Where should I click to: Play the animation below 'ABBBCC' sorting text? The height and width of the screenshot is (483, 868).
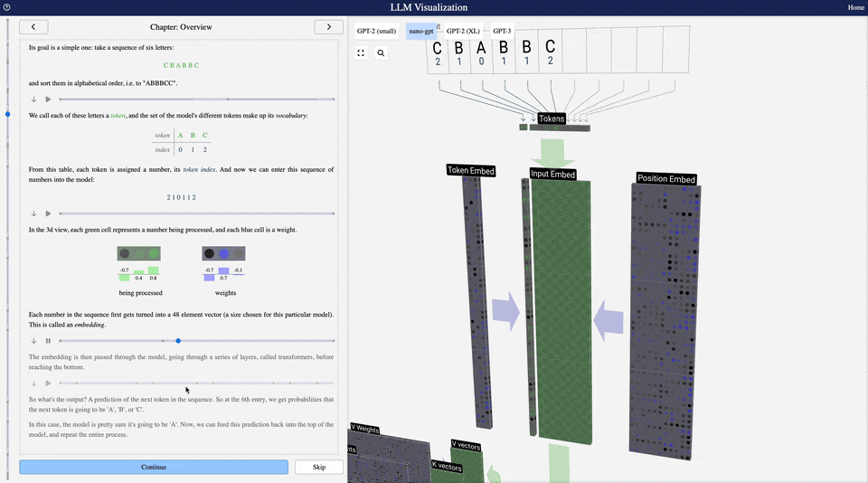point(48,99)
